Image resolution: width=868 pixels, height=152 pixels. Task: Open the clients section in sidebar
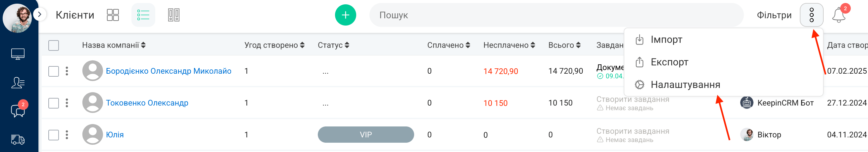point(18,82)
